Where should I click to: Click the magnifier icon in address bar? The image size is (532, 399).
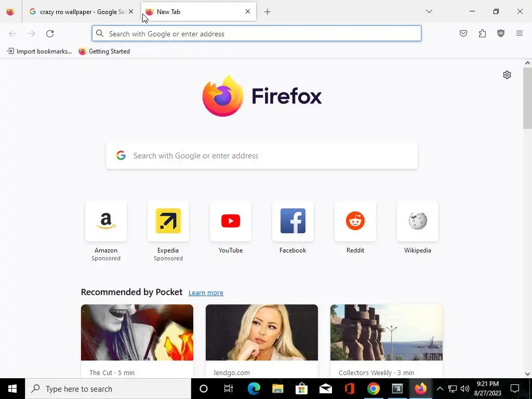(x=100, y=33)
